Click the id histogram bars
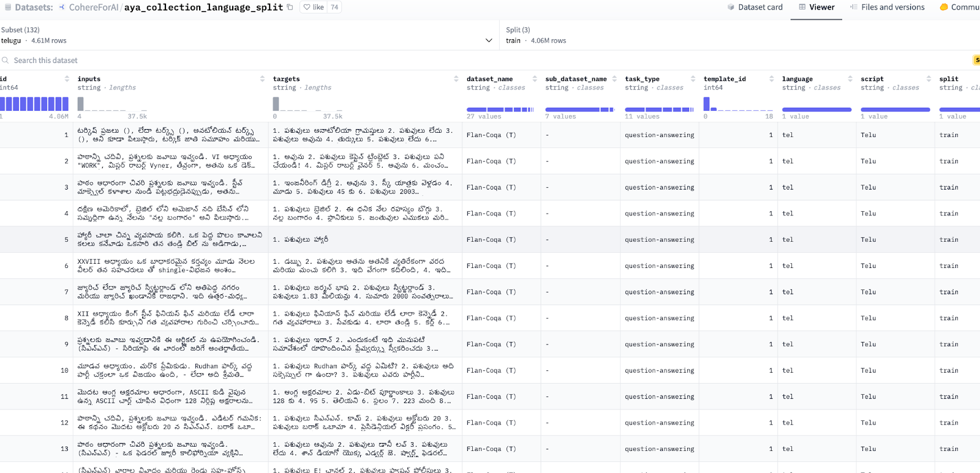This screenshot has width=980, height=473. pyautogui.click(x=34, y=103)
